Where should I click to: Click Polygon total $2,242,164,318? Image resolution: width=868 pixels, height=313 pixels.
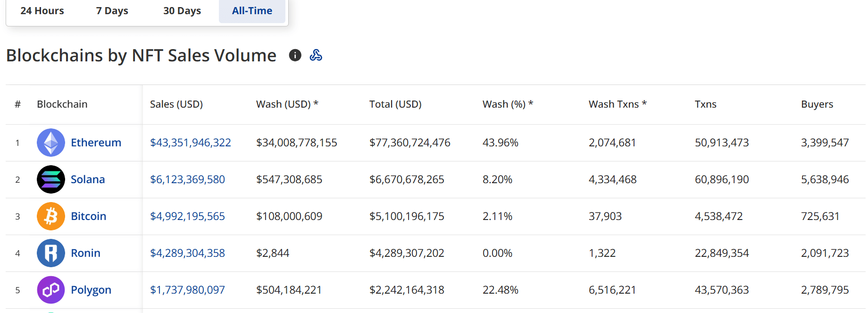pos(407,290)
